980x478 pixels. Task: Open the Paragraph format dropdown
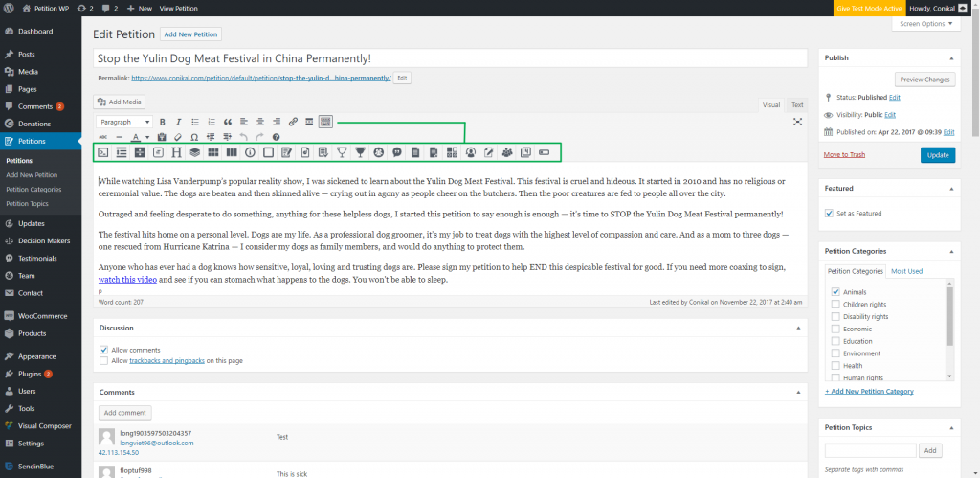(124, 122)
